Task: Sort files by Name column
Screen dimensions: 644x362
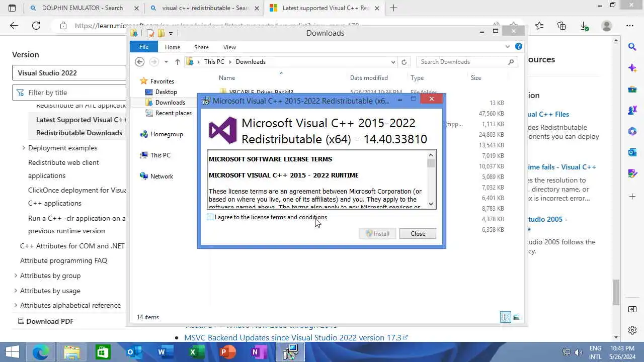Action: pyautogui.click(x=227, y=78)
